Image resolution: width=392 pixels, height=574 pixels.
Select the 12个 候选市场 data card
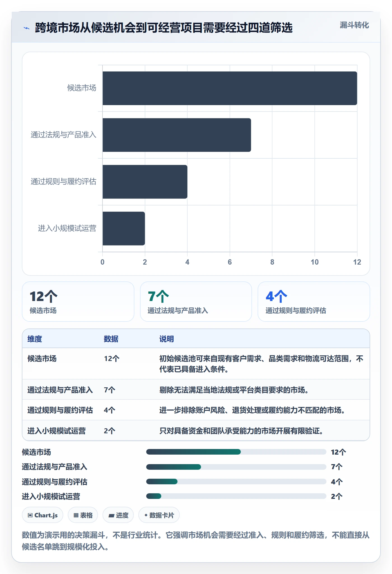(x=78, y=302)
